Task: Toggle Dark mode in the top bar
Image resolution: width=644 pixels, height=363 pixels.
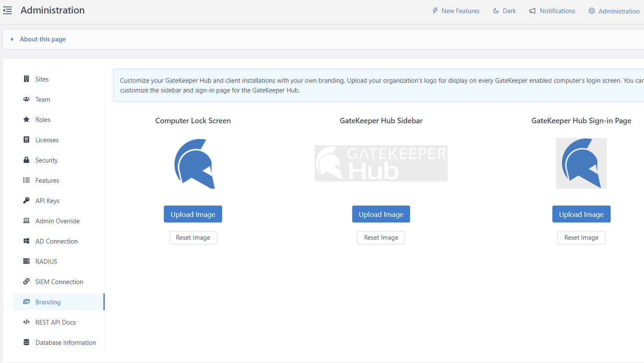Action: point(505,11)
